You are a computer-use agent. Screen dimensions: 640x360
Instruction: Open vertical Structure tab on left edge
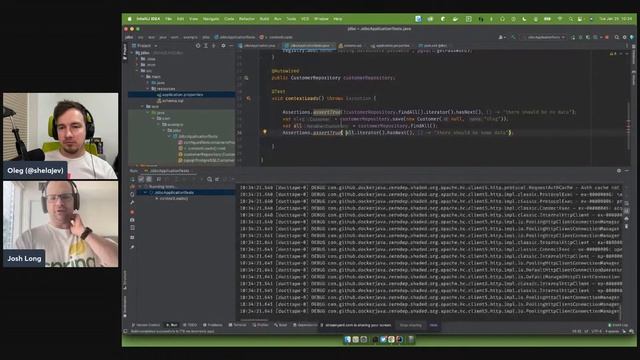pyautogui.click(x=125, y=280)
